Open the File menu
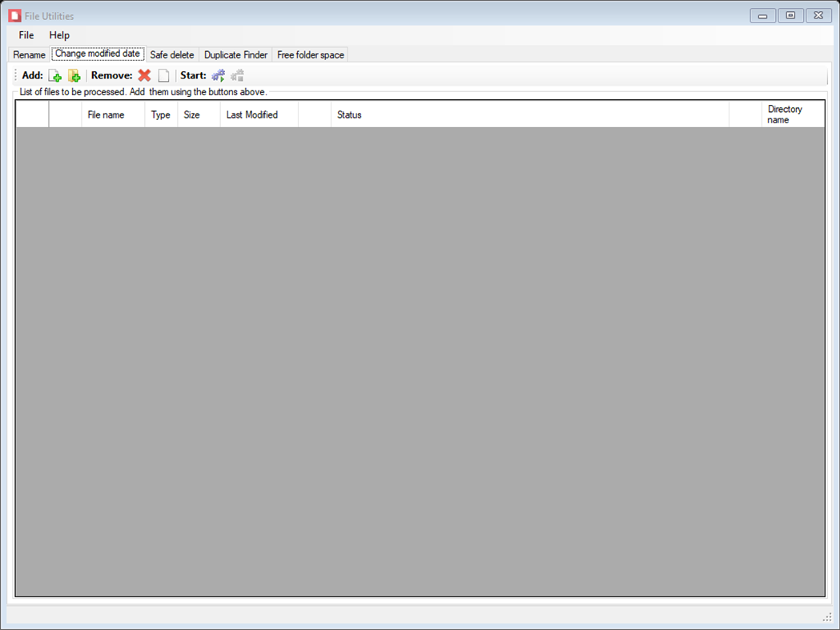This screenshot has width=840, height=630. tap(25, 35)
